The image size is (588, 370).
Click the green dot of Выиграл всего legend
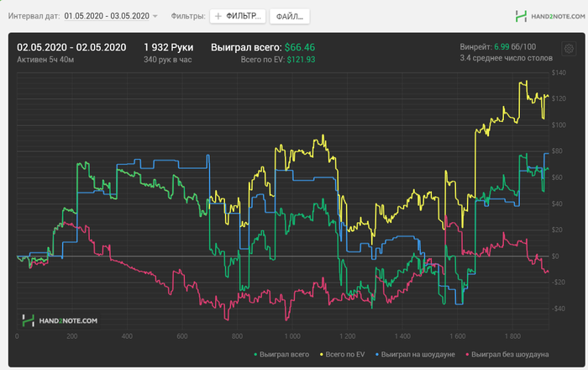255,355
